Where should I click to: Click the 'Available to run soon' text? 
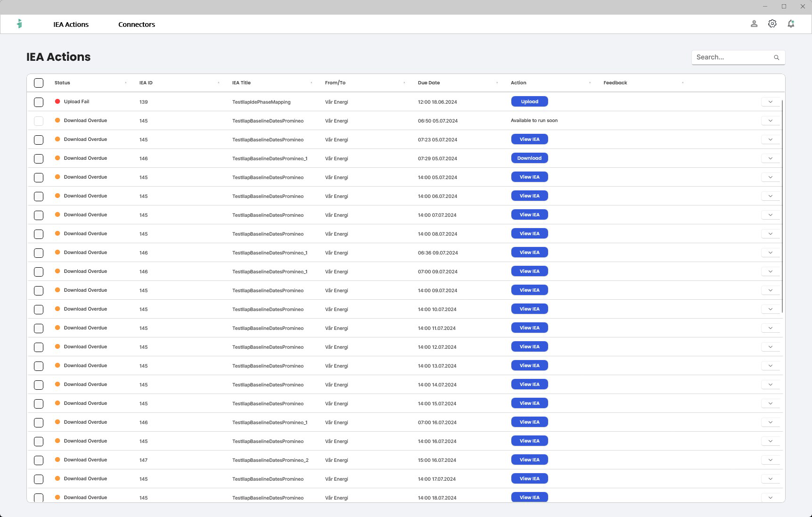(534, 121)
